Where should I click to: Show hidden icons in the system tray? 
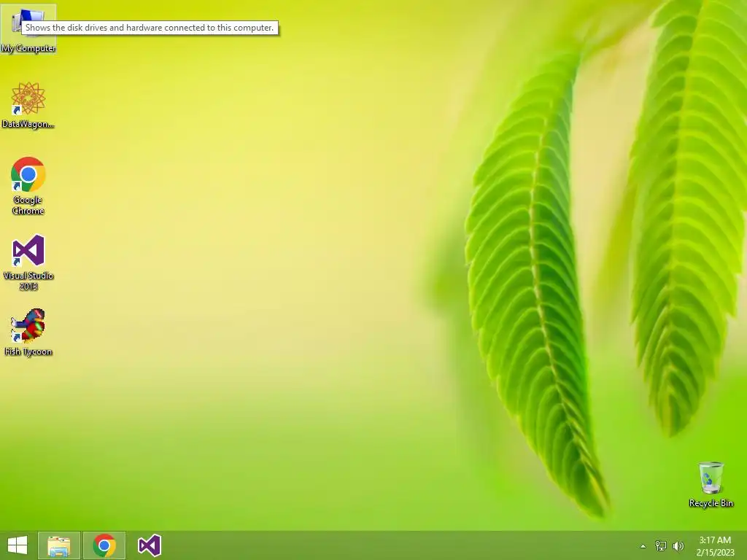tap(643, 546)
